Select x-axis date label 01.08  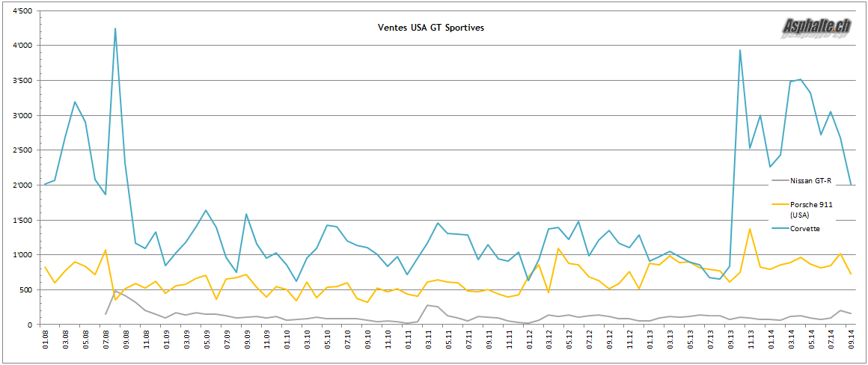46,339
